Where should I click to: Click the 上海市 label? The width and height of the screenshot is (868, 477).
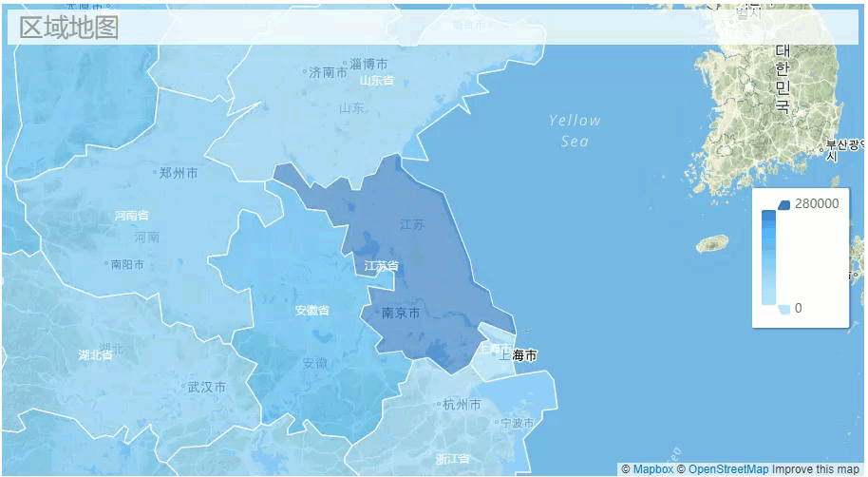coord(518,355)
